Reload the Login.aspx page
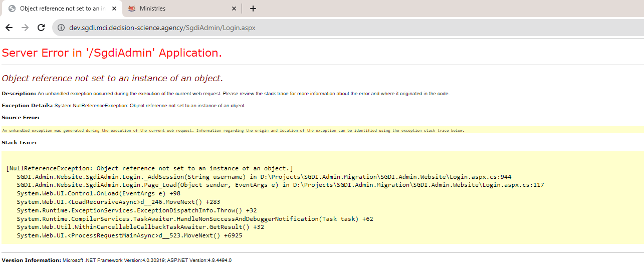Viewport: 644px width, 280px height. (x=41, y=28)
